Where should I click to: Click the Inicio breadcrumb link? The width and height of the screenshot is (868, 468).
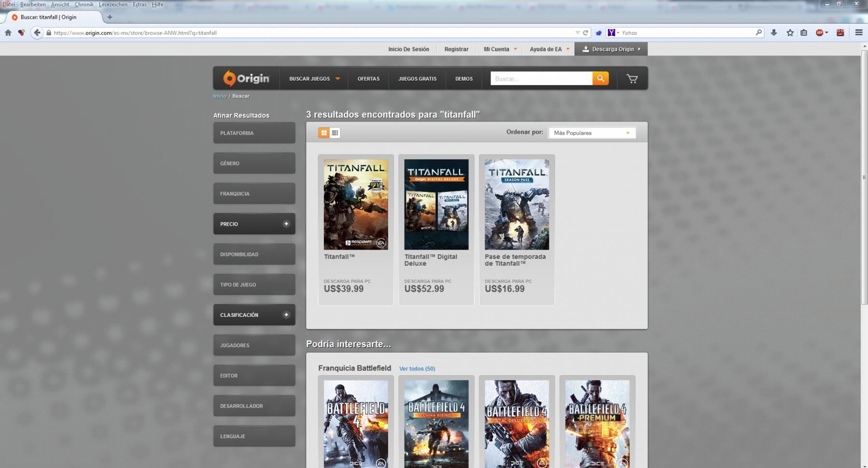tap(220, 96)
